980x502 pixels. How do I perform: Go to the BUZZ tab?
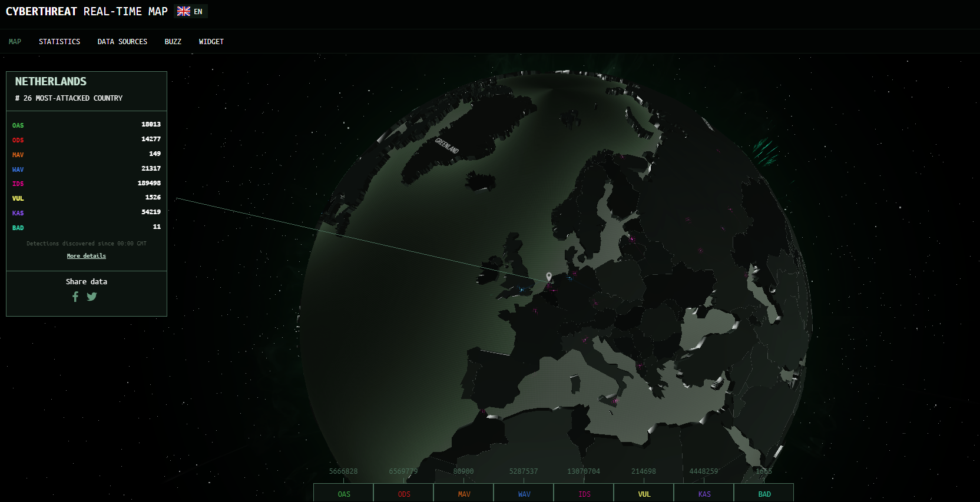(x=173, y=42)
